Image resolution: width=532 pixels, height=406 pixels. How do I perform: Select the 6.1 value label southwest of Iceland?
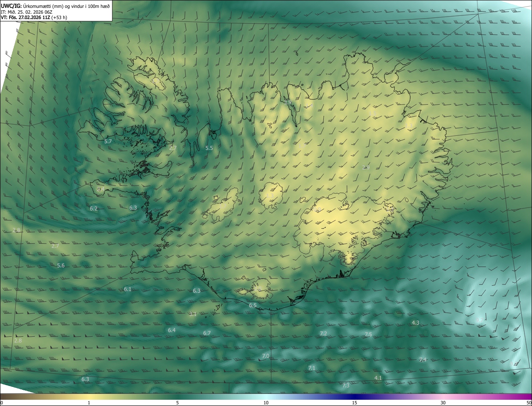click(128, 289)
